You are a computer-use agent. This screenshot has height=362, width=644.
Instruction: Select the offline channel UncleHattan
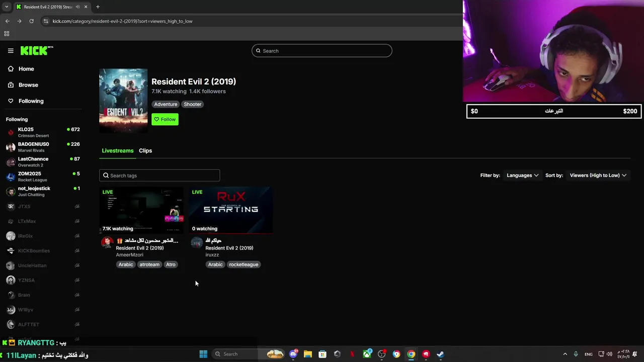(43, 265)
